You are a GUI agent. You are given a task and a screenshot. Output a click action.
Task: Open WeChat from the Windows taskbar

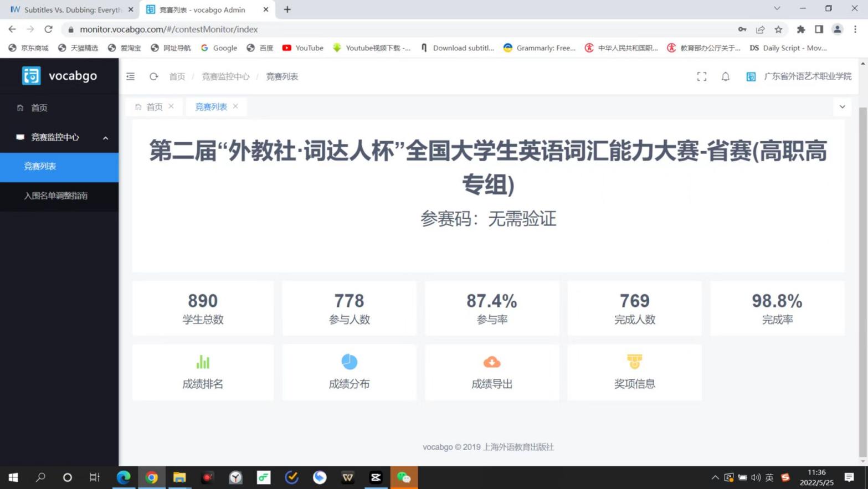point(404,477)
